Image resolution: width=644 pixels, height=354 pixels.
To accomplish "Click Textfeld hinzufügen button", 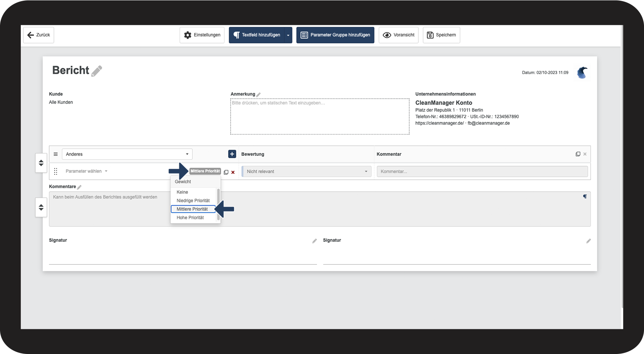I will pos(257,35).
